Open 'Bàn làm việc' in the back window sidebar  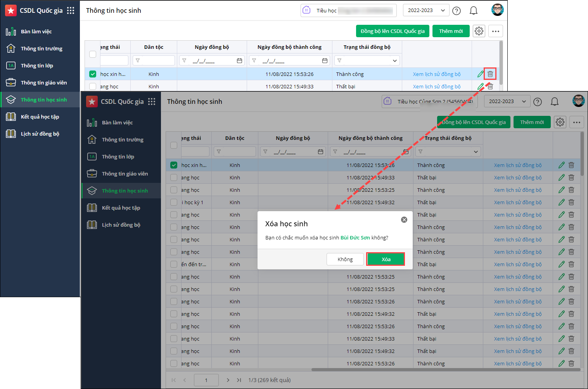40,31
